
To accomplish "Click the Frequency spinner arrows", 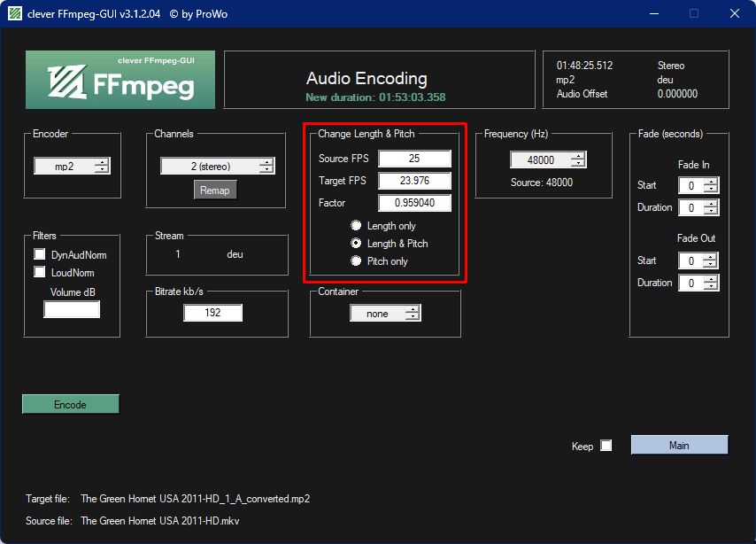I will 578,159.
